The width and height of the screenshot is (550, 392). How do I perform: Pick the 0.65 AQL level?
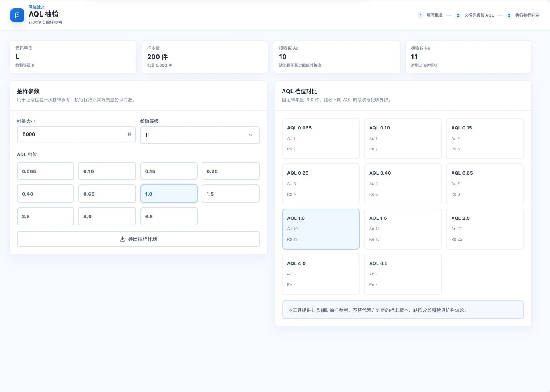point(107,194)
